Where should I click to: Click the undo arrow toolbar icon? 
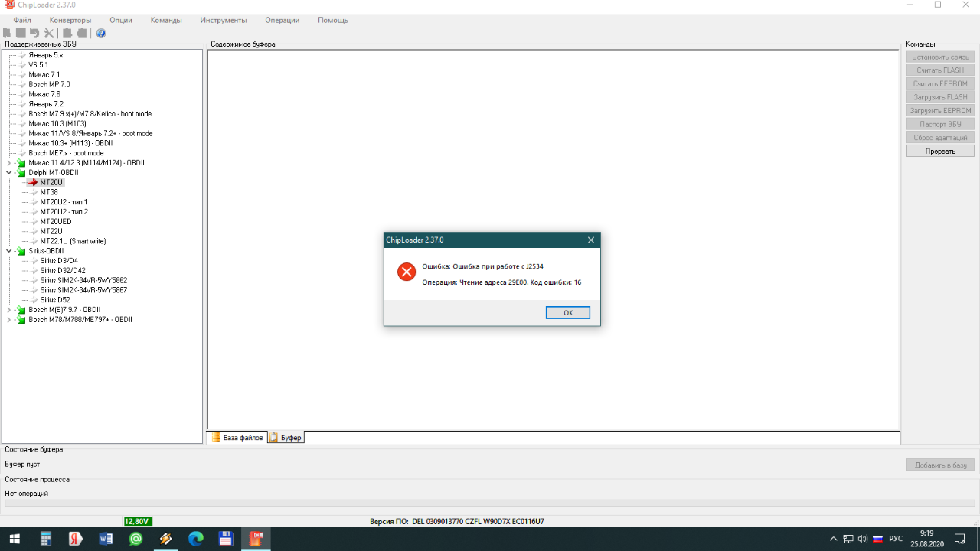pos(34,34)
